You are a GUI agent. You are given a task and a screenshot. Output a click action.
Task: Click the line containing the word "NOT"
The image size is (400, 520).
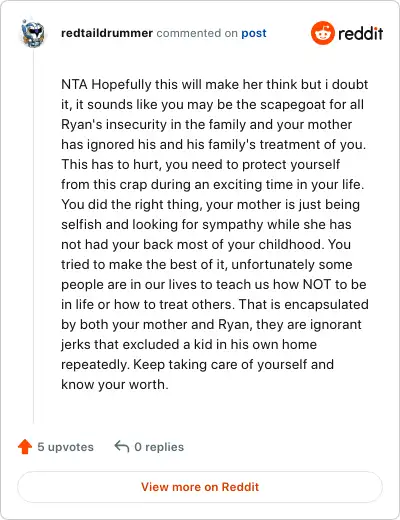tap(214, 284)
